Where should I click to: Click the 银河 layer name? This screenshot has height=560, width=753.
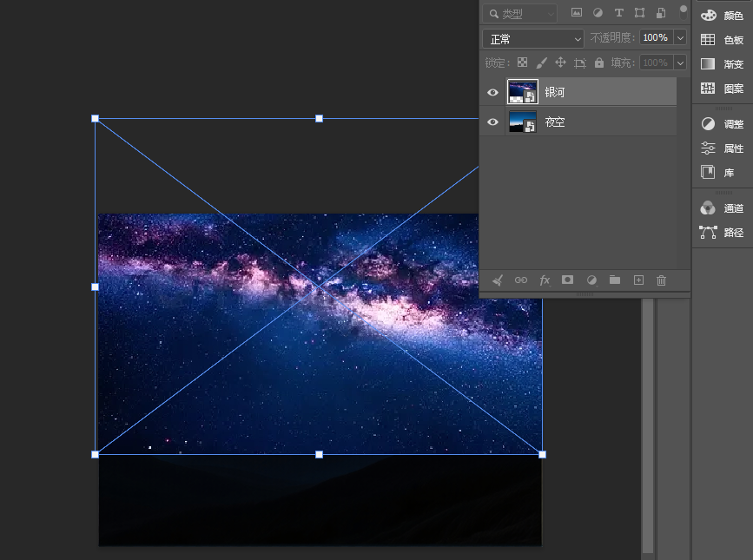[555, 92]
